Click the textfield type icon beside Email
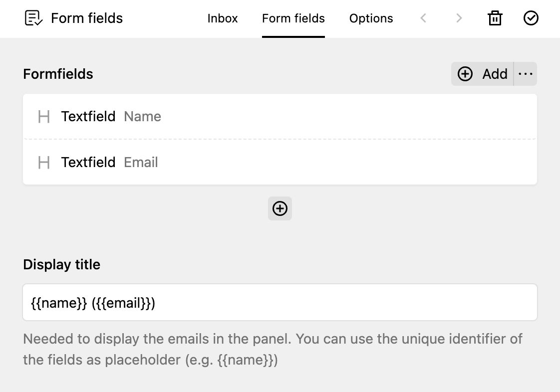Viewport: 560px width, 392px height. [x=43, y=162]
